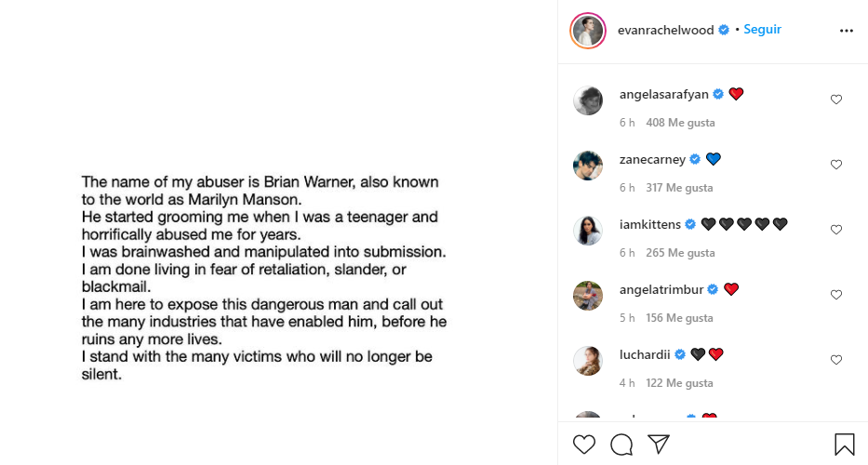Viewport: 868px width, 465px height.
Task: Share the post via paper plane icon
Action: coord(659,445)
